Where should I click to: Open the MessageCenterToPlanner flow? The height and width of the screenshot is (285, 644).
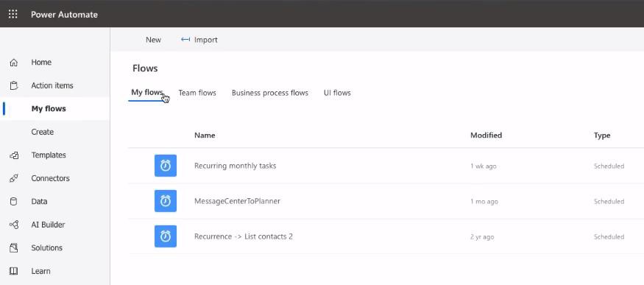(x=237, y=201)
